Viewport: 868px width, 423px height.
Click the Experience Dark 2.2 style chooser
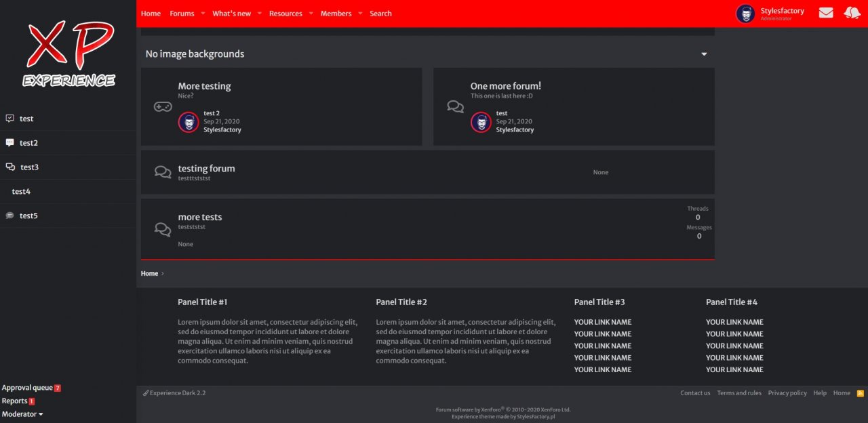point(174,393)
